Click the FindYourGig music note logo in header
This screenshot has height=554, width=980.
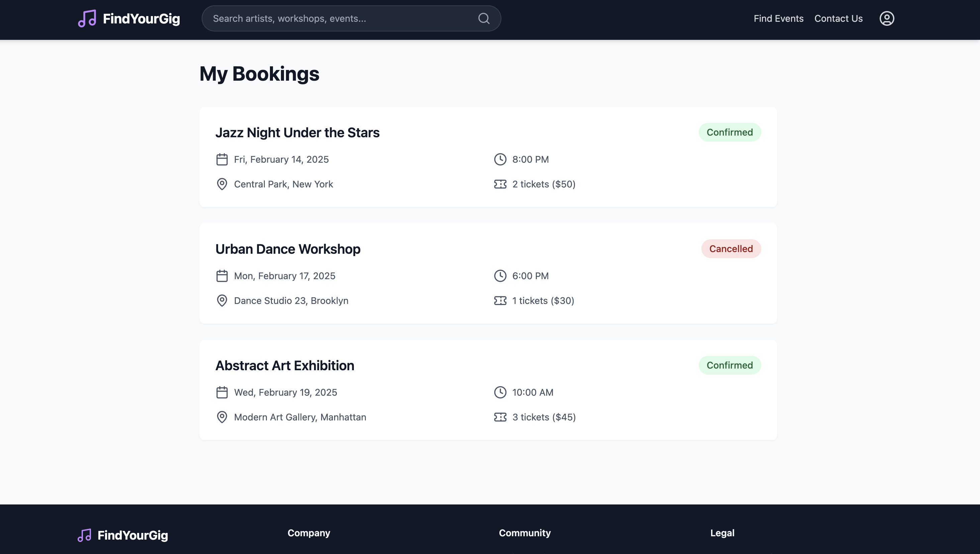[x=87, y=19]
